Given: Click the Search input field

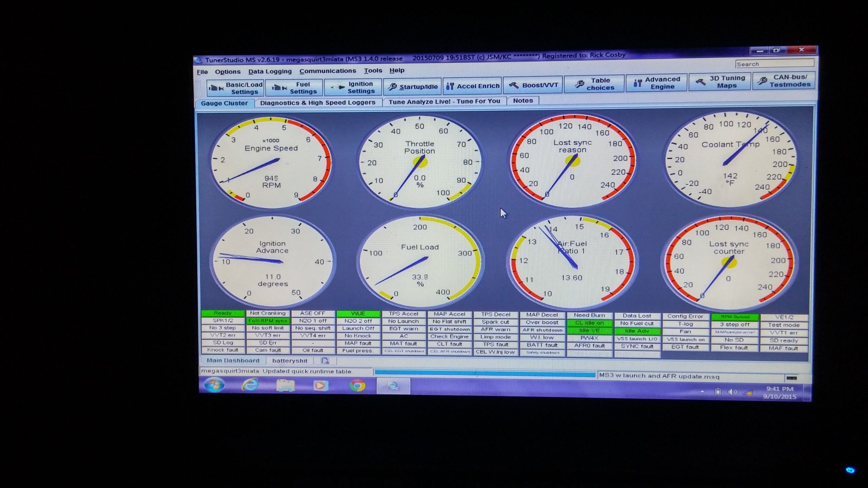Looking at the screenshot, I should click(x=774, y=64).
